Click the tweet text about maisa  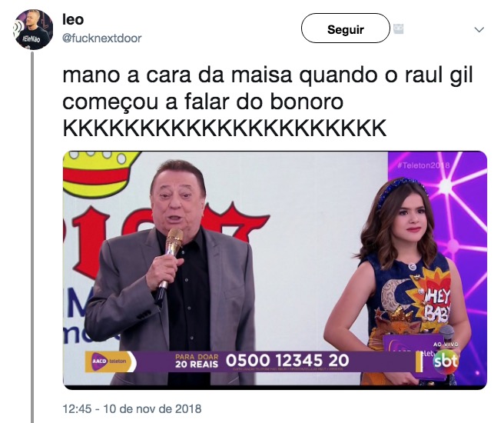point(267,88)
